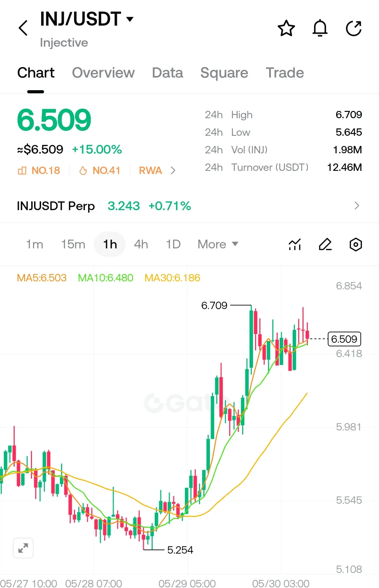The height and width of the screenshot is (588, 379).
Task: Open chart settings hexagon icon
Action: coord(356,244)
